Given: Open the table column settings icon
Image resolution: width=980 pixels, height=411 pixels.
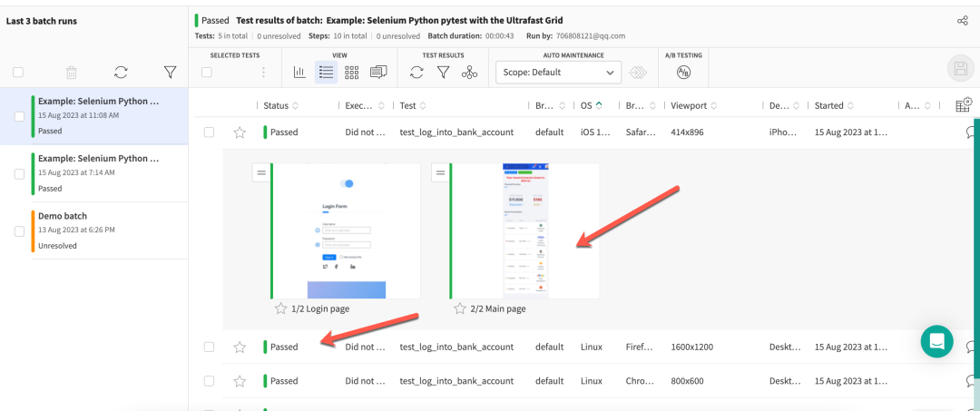Looking at the screenshot, I should coord(964,105).
